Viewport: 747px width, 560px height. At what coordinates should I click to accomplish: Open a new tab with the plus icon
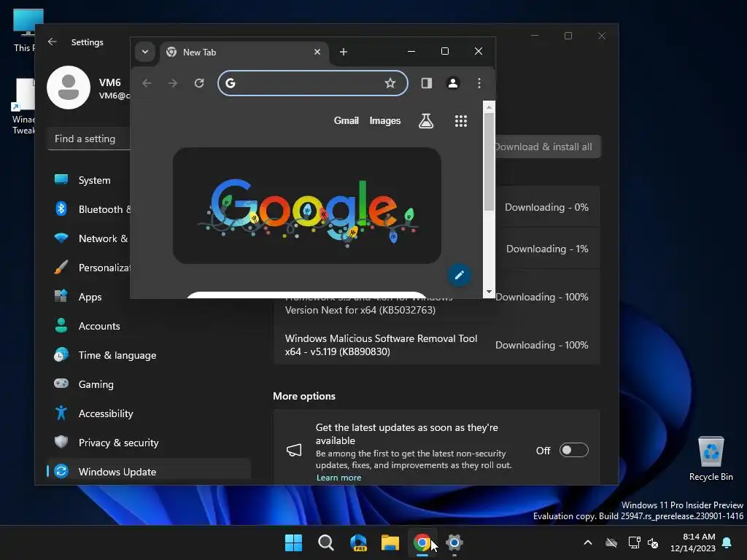(344, 52)
